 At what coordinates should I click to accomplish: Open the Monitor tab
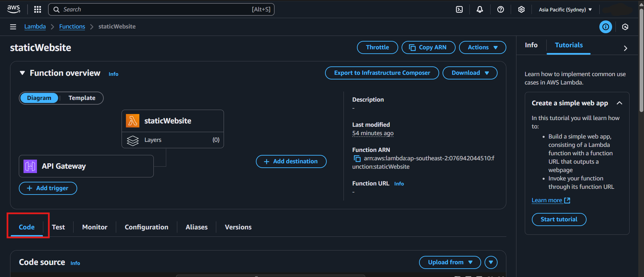pos(95,227)
